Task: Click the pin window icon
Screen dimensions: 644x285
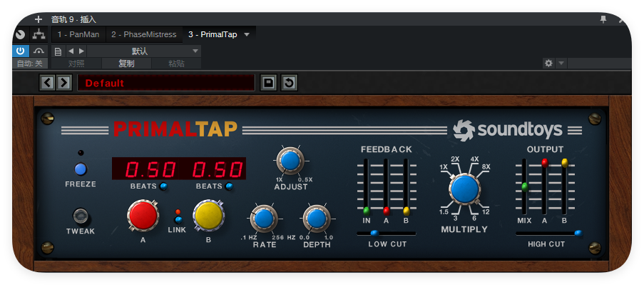Action: pyautogui.click(x=603, y=19)
